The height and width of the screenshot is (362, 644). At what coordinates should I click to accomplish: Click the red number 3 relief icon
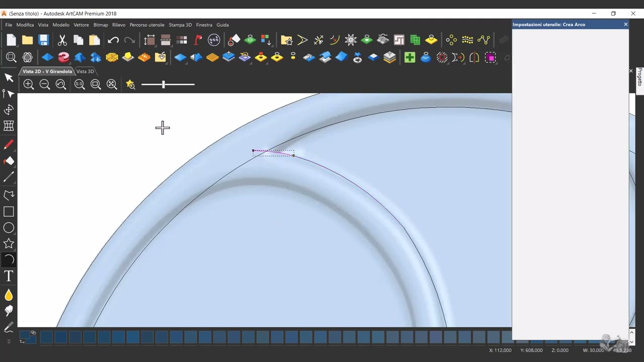point(63,57)
